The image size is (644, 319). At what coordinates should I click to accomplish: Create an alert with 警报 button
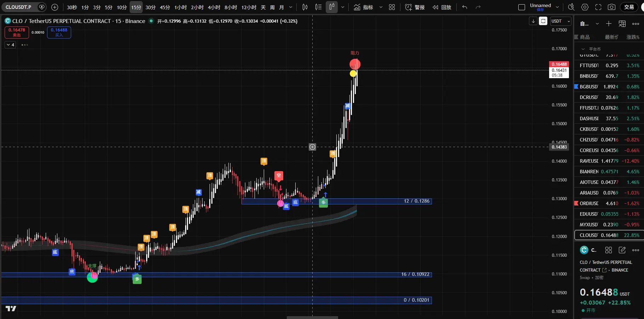pyautogui.click(x=415, y=7)
